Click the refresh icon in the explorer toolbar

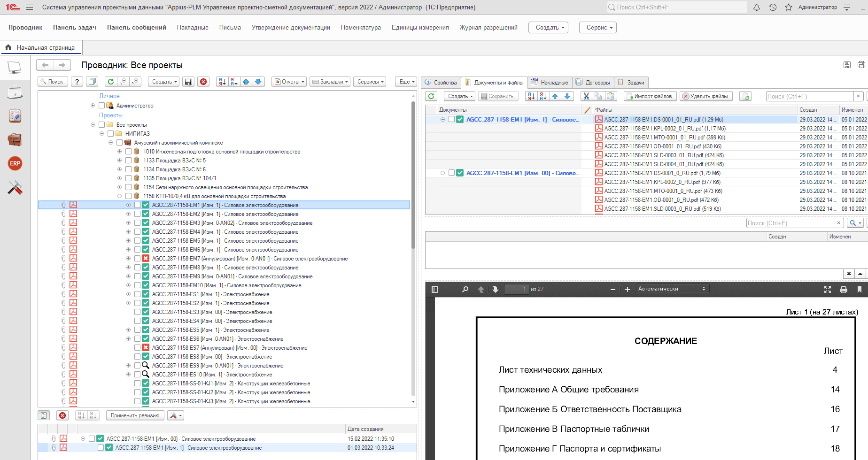tap(111, 82)
